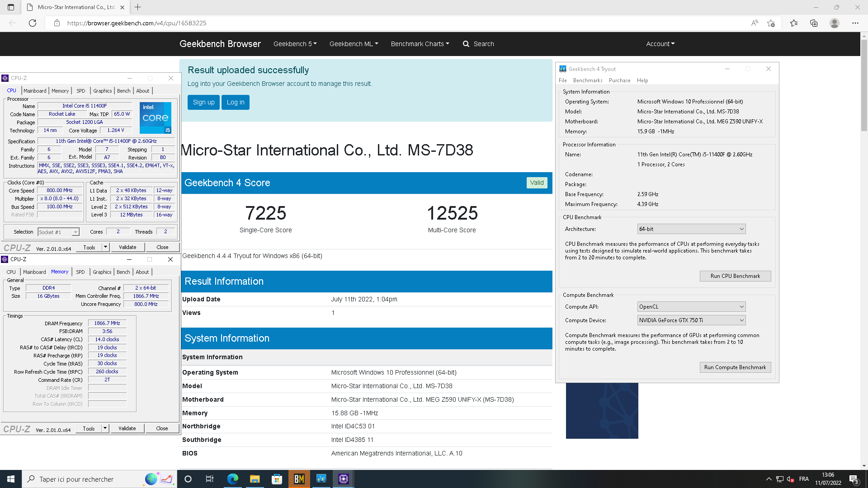This screenshot has height=488, width=868.
Task: Click Run CPU Benchmark button
Action: [735, 276]
